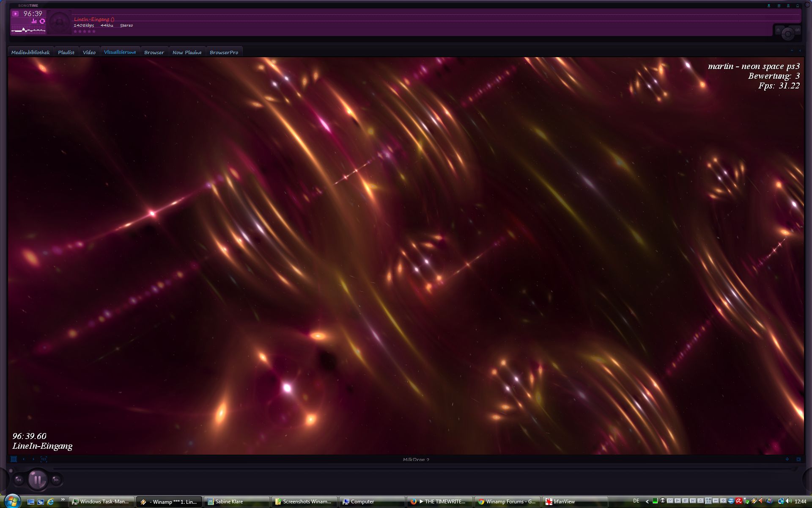The height and width of the screenshot is (508, 812).
Task: Open the Windows Start orb
Action: (12, 501)
